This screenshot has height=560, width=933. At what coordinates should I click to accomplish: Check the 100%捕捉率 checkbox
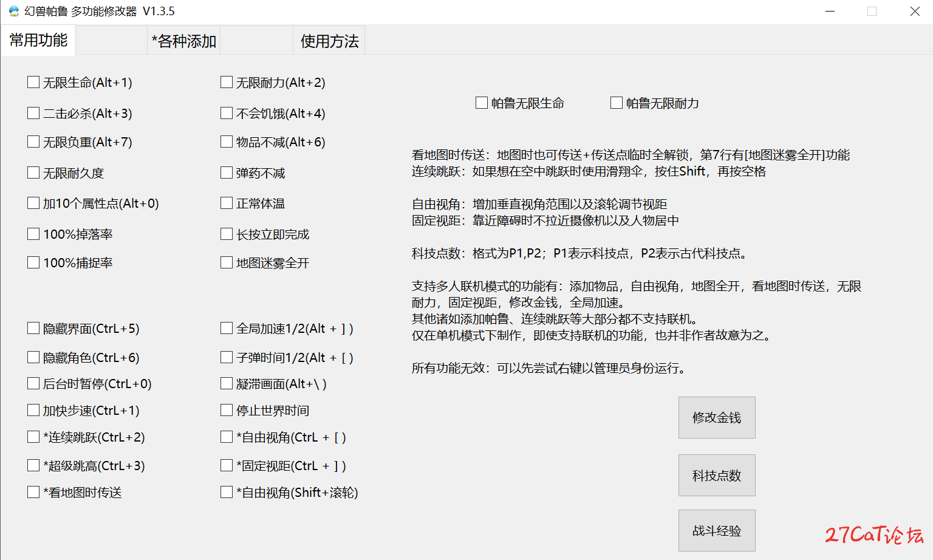pos(33,262)
